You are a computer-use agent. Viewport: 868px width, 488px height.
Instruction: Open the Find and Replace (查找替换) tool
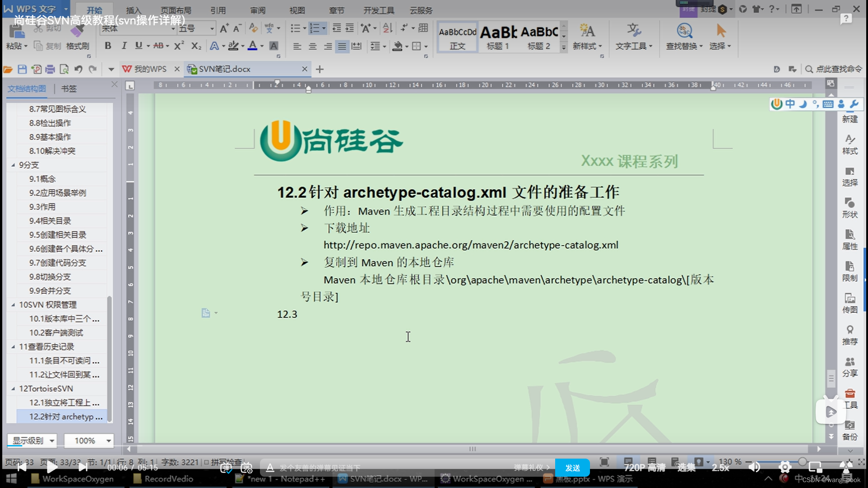684,36
